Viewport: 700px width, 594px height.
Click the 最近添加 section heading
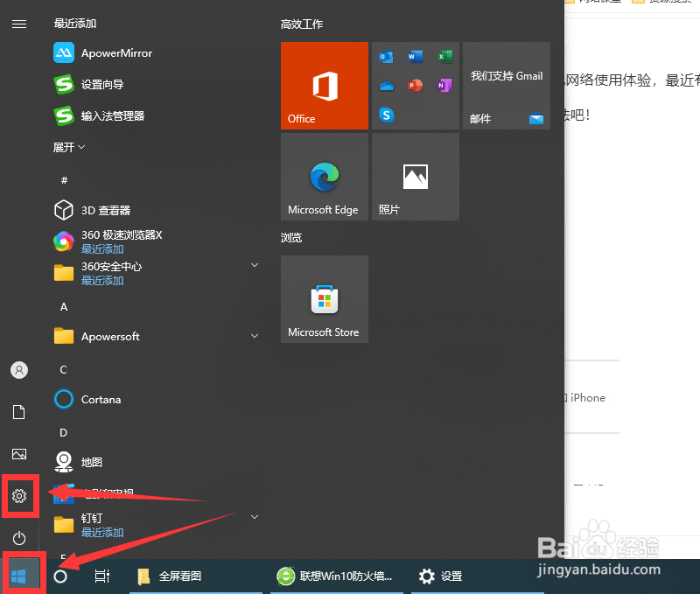pos(75,24)
